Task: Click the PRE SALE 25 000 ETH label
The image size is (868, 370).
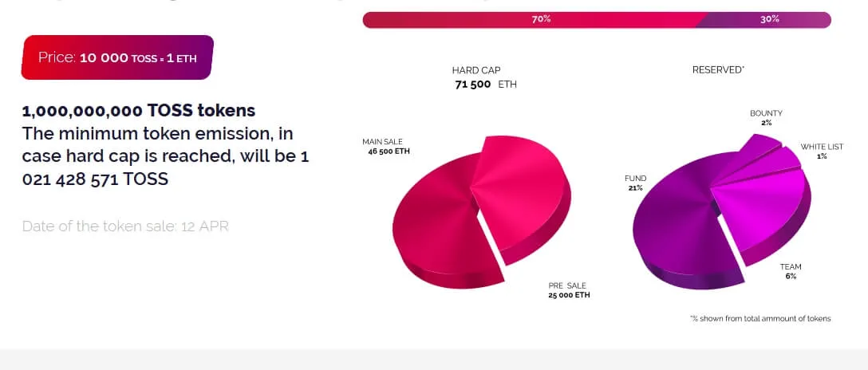Action: click(569, 290)
